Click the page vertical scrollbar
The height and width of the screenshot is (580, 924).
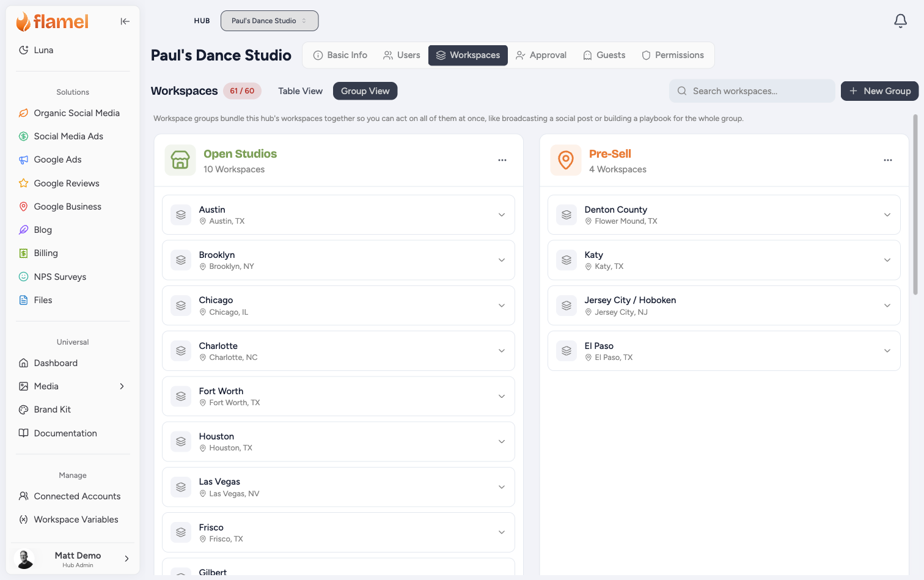[x=915, y=205]
